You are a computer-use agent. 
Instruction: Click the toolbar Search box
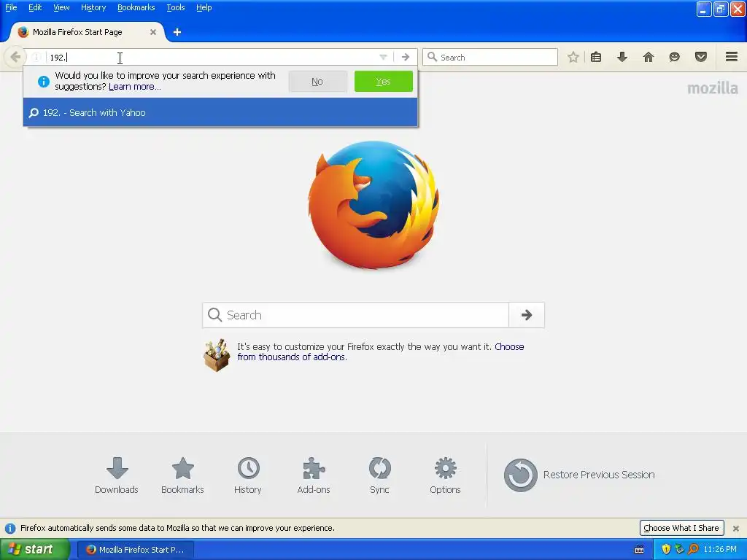click(x=490, y=57)
